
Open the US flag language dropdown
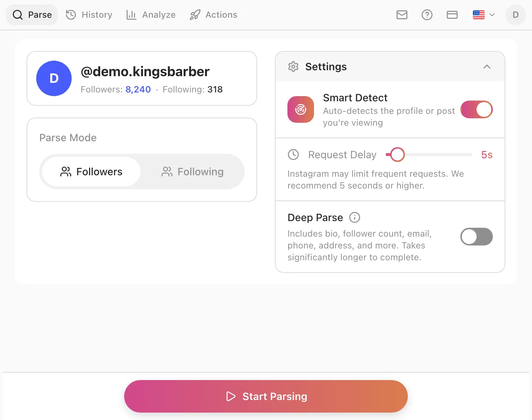coord(484,15)
